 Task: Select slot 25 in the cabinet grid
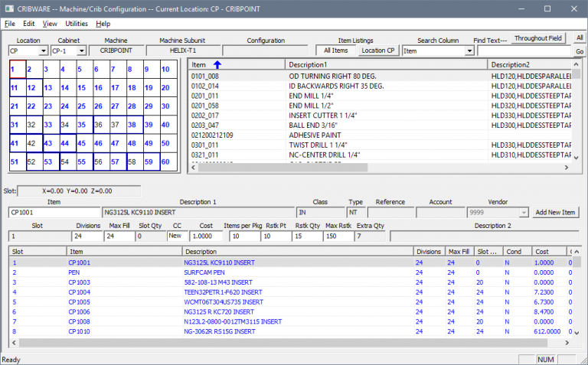pyautogui.click(x=83, y=106)
